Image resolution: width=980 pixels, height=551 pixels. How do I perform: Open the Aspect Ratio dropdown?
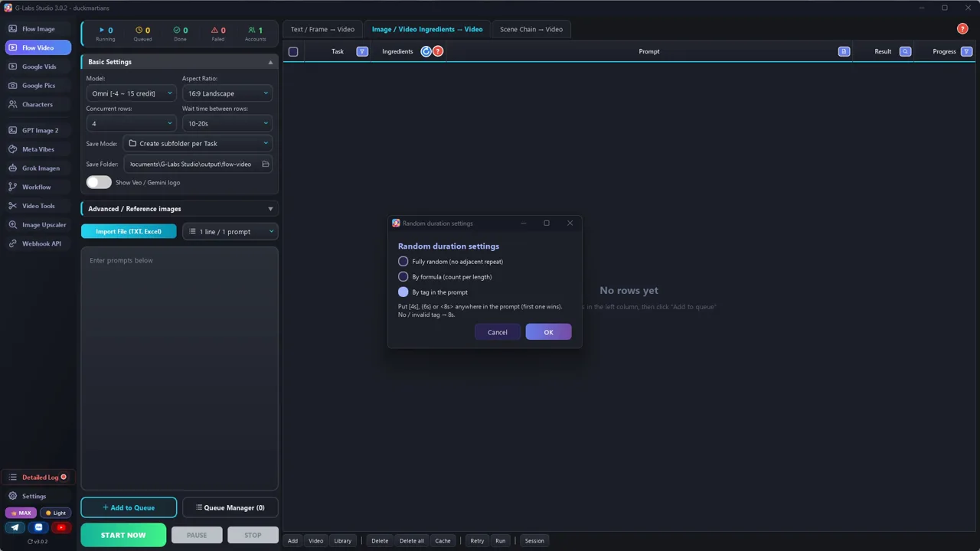click(227, 93)
